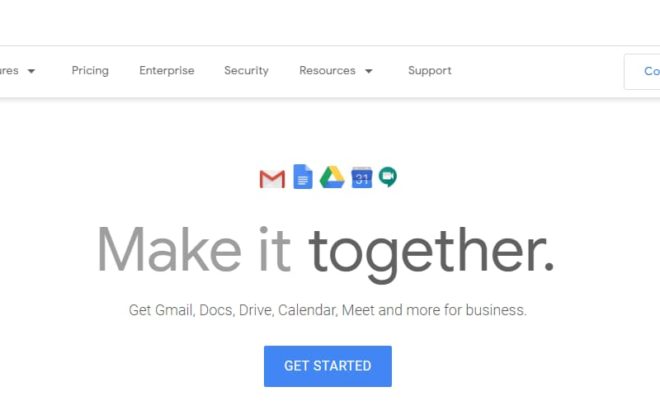Image resolution: width=660 pixels, height=420 pixels.
Task: Open the partially visible Features dropdown arrow
Action: [31, 71]
